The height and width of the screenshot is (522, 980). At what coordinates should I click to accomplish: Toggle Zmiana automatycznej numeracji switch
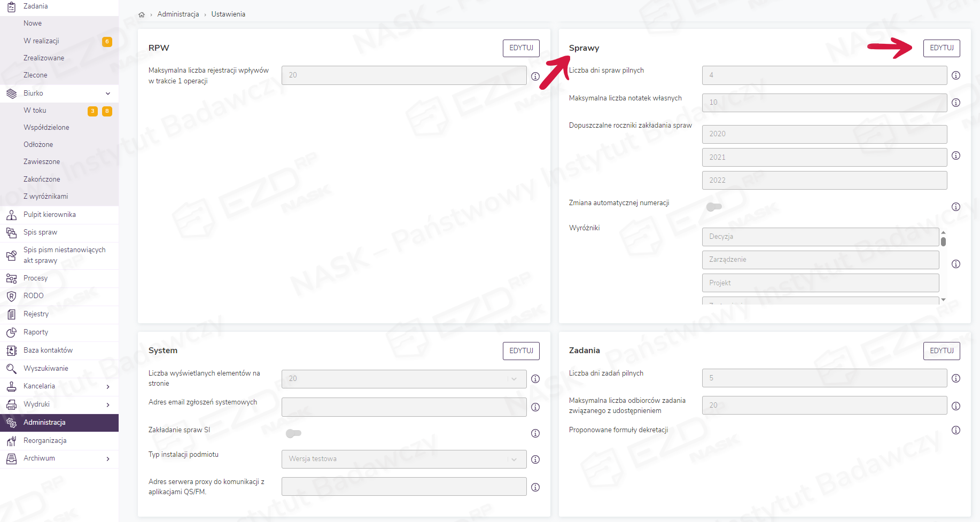[x=714, y=207]
